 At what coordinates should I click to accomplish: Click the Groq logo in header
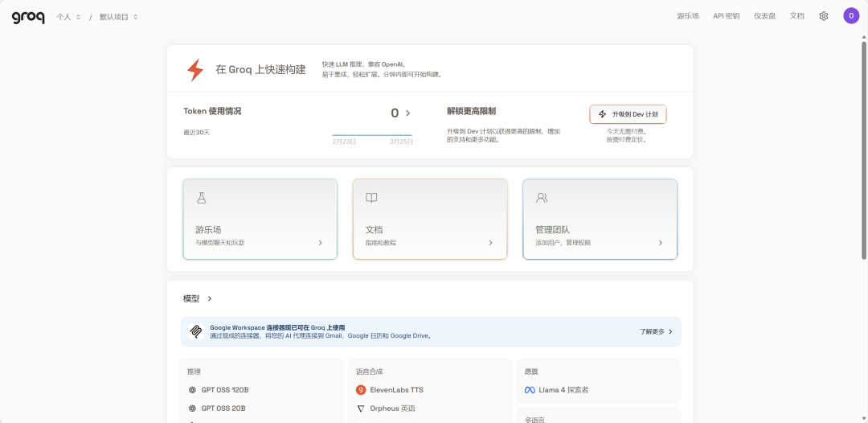(x=28, y=16)
